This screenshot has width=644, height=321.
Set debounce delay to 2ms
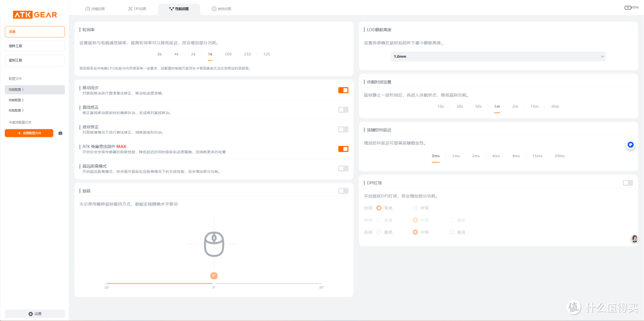(x=476, y=156)
